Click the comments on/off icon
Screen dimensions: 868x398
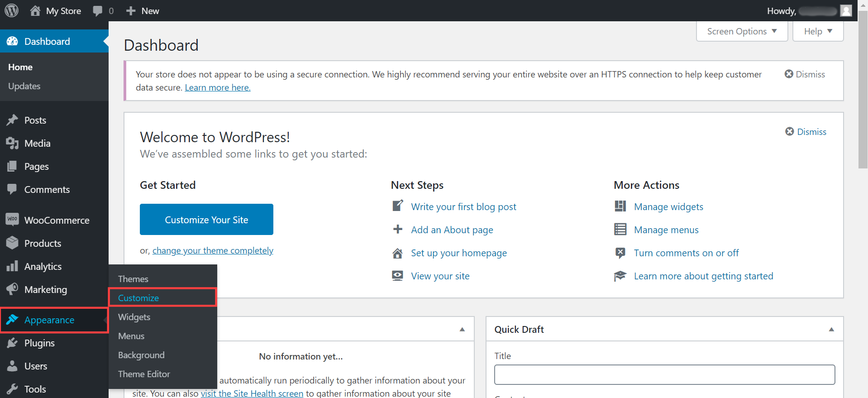(620, 253)
